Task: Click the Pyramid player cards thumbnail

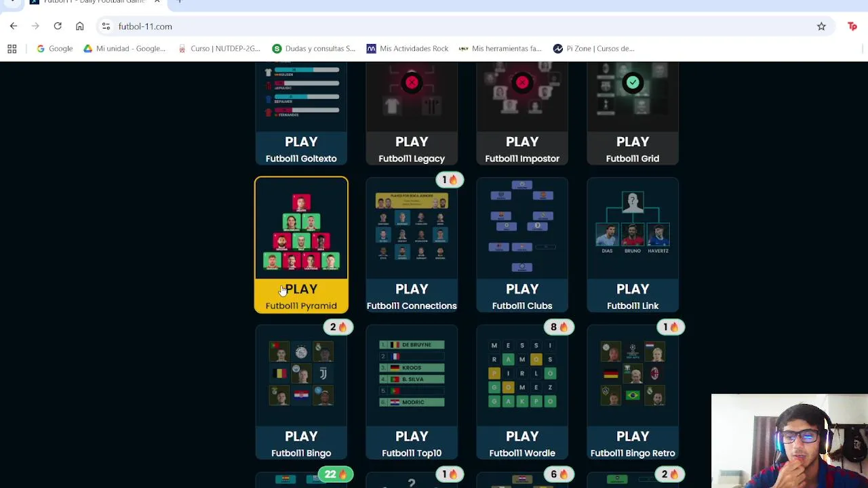Action: (301, 232)
